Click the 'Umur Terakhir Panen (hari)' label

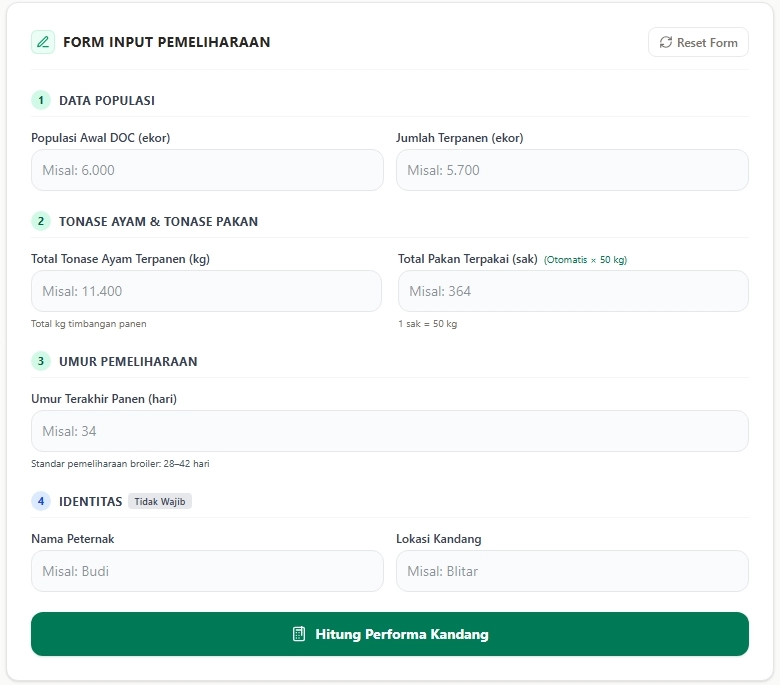(104, 399)
